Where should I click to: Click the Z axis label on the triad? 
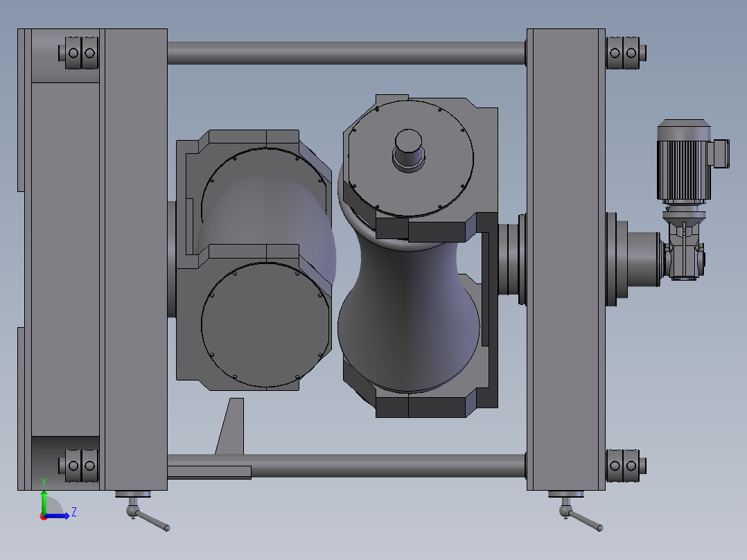point(74,512)
